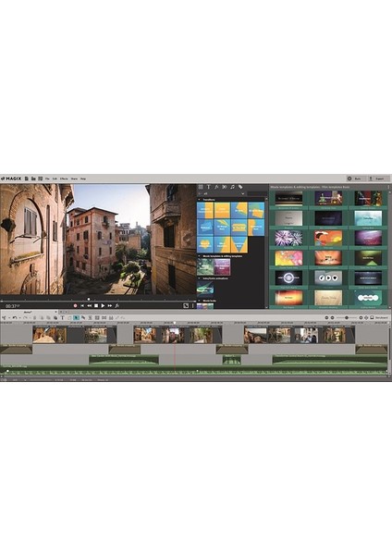Start recording with the red record button
Screen dimensions: 392x555
(x=75, y=305)
